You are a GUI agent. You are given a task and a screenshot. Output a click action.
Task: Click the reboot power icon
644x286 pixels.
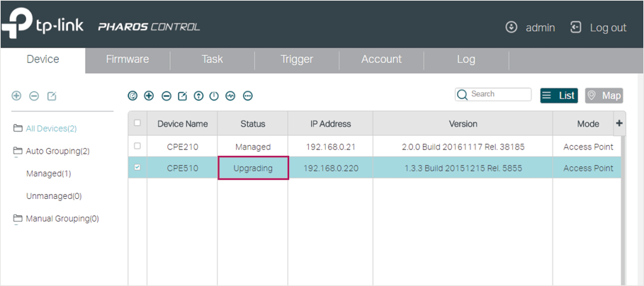tap(214, 96)
